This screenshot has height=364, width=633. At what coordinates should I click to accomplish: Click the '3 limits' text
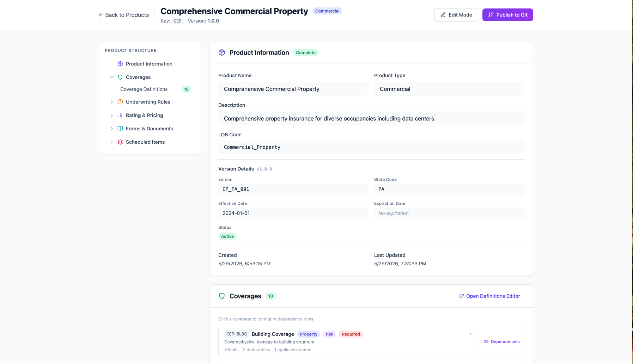tap(231, 350)
